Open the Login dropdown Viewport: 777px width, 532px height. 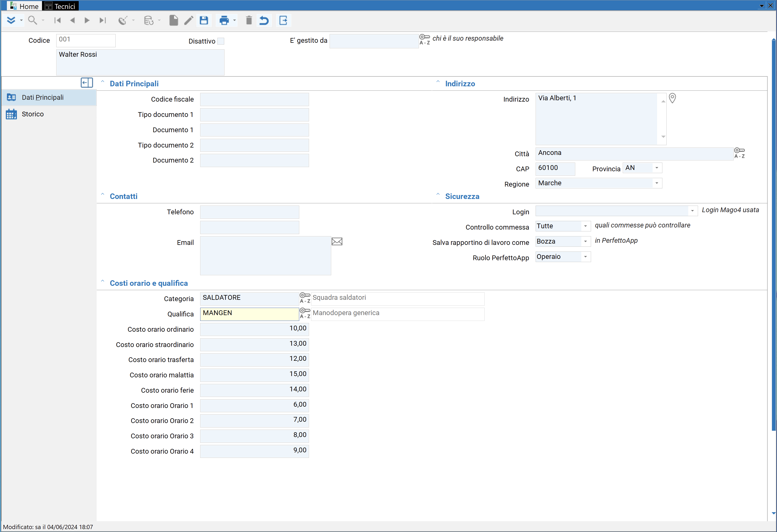(x=692, y=211)
